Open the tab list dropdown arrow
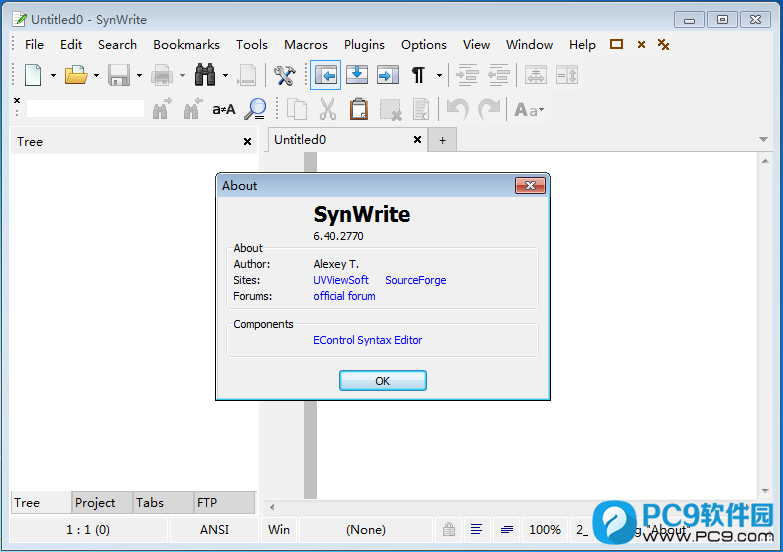Image resolution: width=783 pixels, height=552 pixels. click(763, 139)
